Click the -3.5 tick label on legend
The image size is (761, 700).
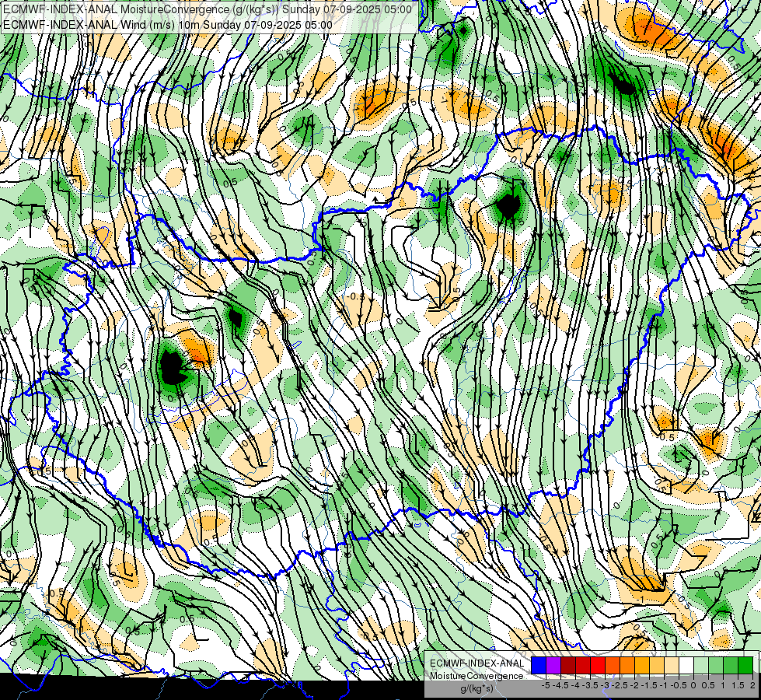coord(590,685)
